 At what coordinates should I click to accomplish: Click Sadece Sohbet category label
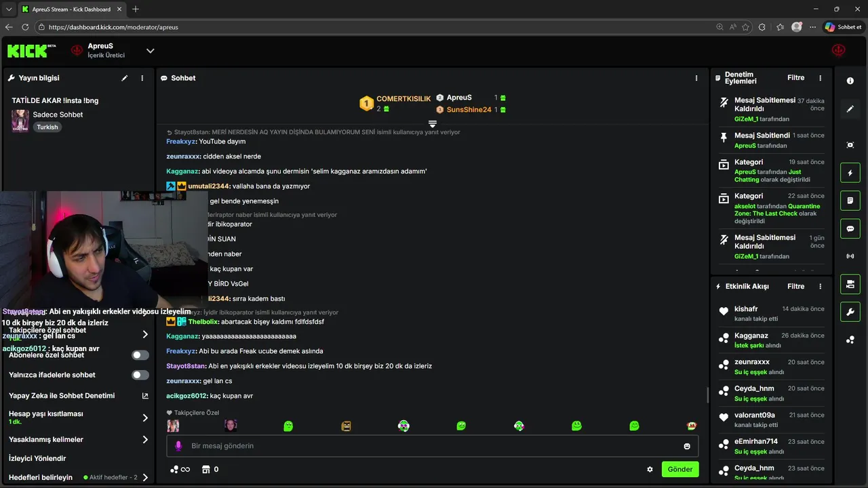point(58,115)
